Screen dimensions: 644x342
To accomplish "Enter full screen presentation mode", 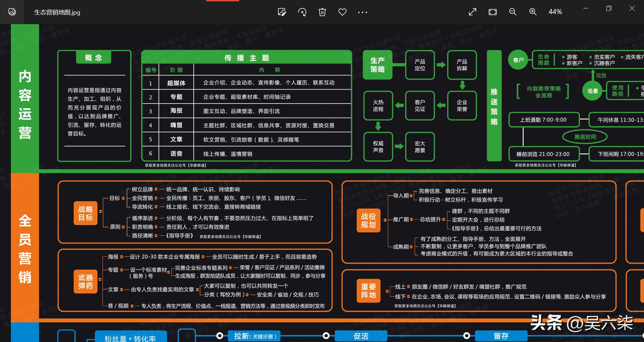I will click(472, 12).
